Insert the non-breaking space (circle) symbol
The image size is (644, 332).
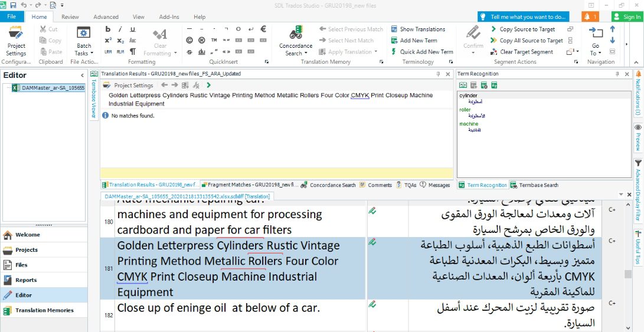point(238,29)
